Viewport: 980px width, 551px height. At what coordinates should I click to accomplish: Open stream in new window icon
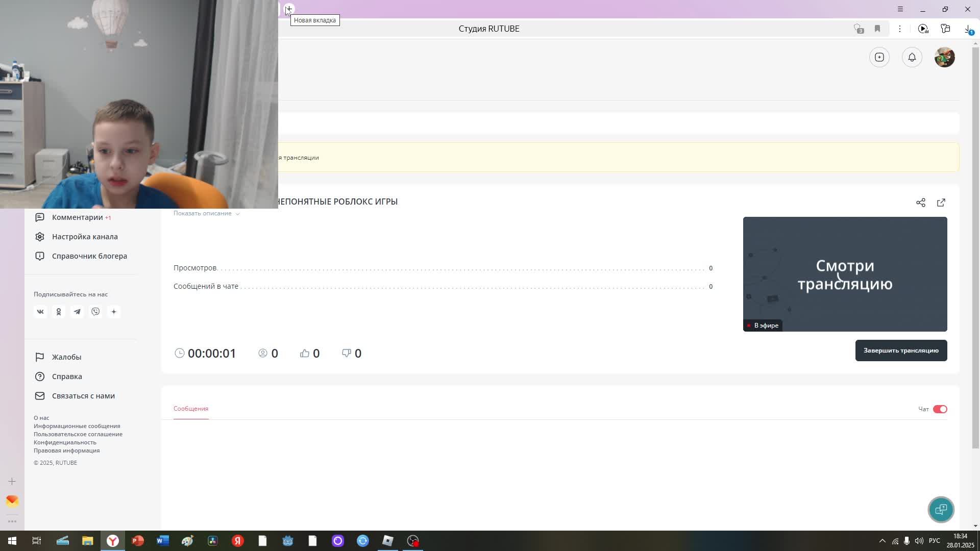click(x=941, y=203)
